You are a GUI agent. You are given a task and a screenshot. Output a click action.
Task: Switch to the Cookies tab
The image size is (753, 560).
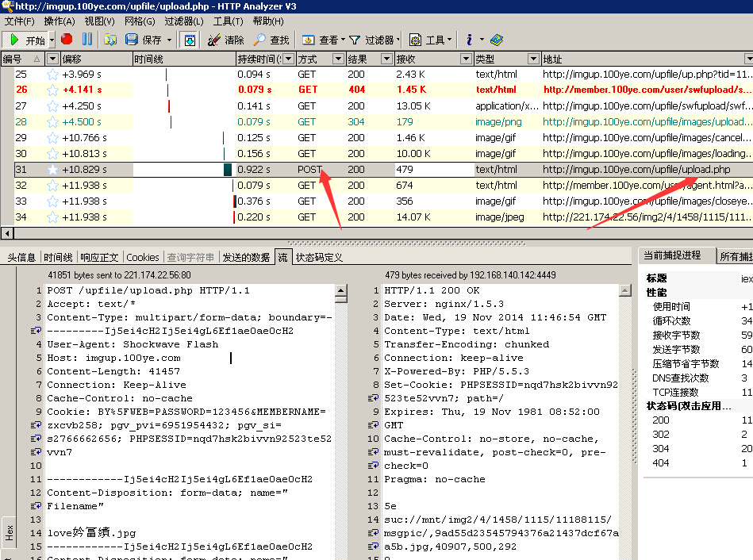point(143,257)
